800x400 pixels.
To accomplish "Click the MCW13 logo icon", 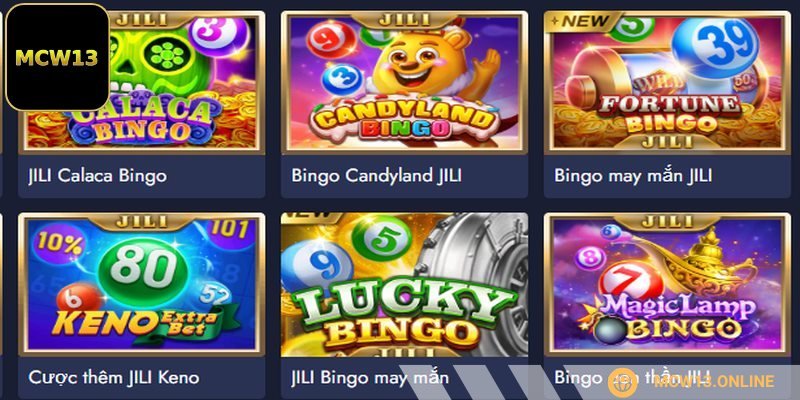I will point(57,57).
